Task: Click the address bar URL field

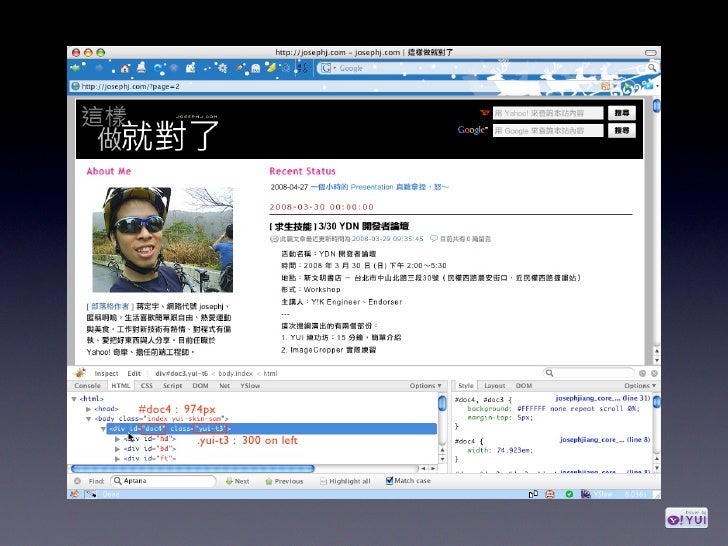Action: tap(334, 86)
